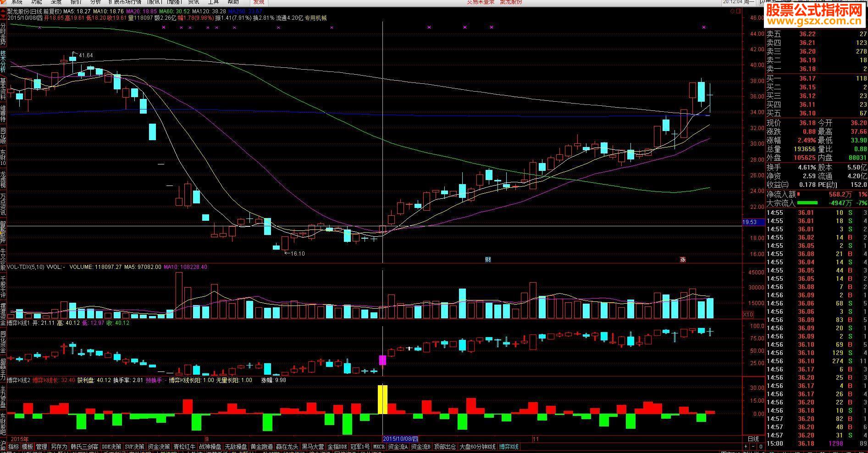Image resolution: width=868 pixels, height=453 pixels.
Task: Switch to 技术分析 sidebar view
Action: tap(3, 62)
